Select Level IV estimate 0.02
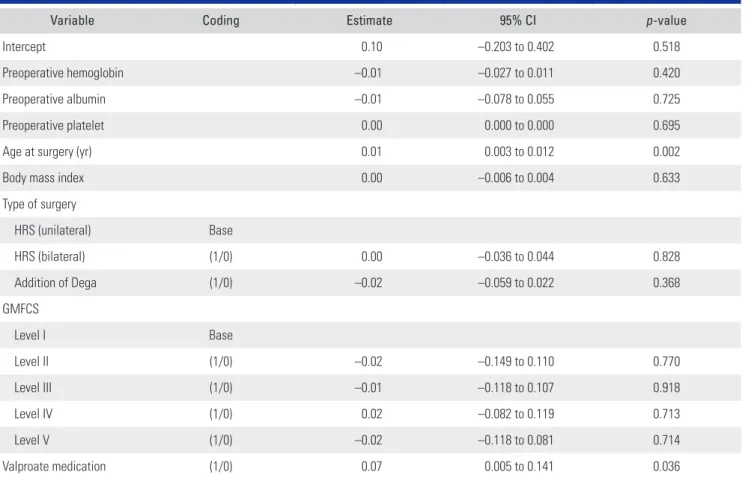The width and height of the screenshot is (745, 478). coord(372,413)
